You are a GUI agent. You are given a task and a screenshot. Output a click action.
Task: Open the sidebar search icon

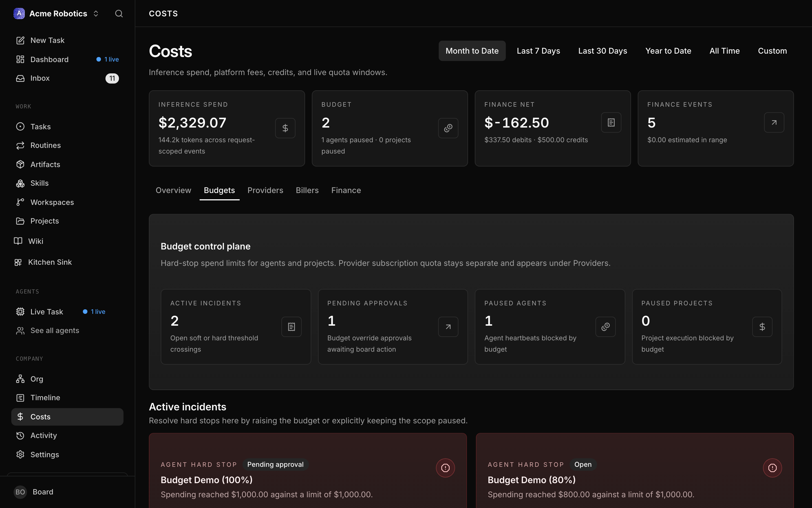[119, 14]
